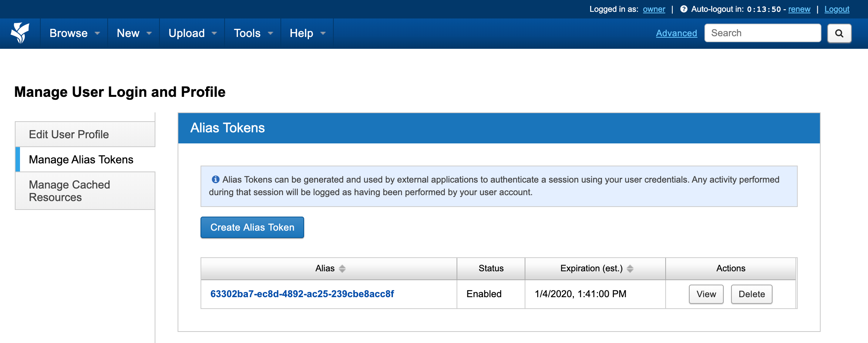The height and width of the screenshot is (343, 868).
Task: Sort table by Expiration column arrows
Action: point(630,269)
